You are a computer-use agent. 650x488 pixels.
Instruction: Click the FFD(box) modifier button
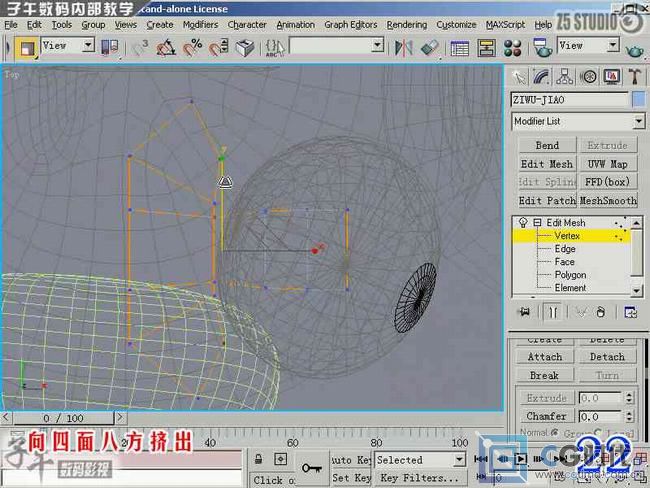point(607,182)
